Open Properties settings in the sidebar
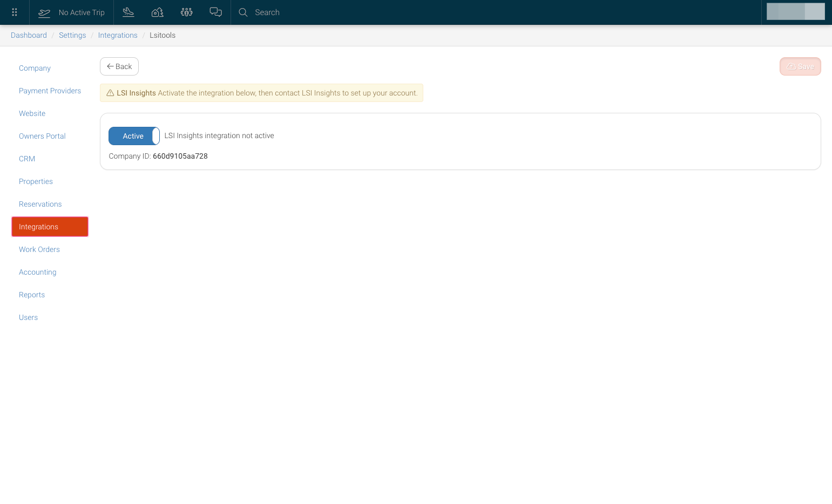The width and height of the screenshot is (832, 504). pos(36,181)
